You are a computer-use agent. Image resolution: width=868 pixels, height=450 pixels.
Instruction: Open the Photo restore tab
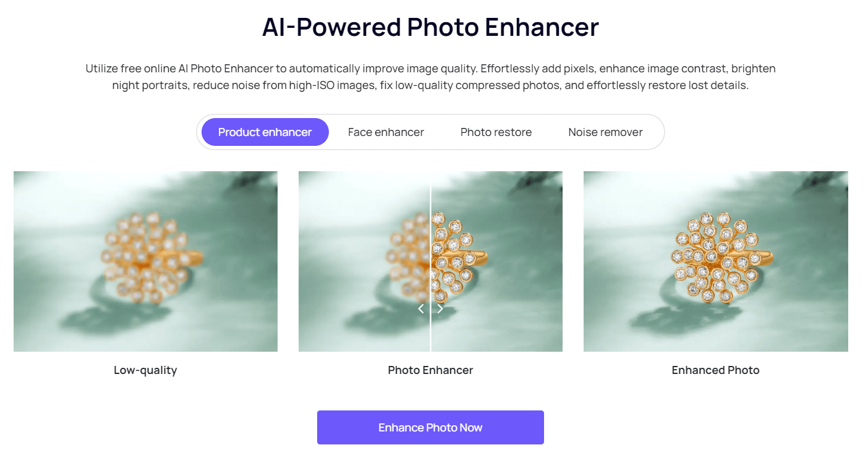click(x=496, y=132)
